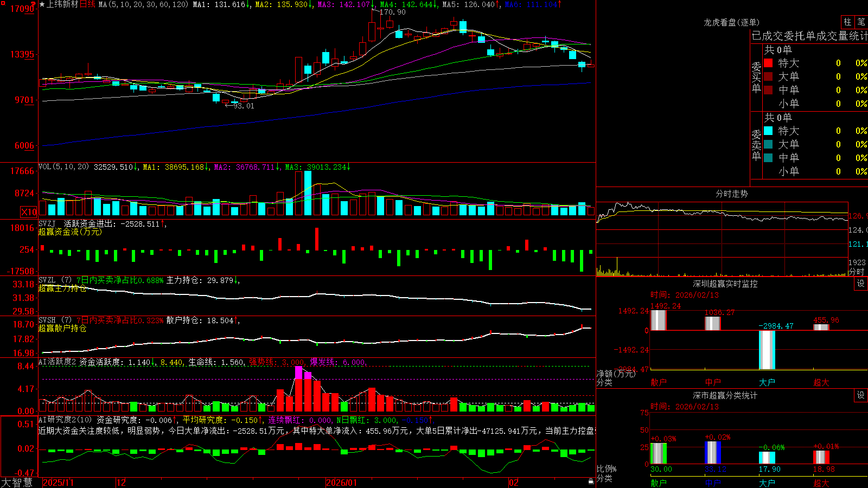
Task: Switch to 柱 view in 龙虎看盘
Action: [847, 22]
